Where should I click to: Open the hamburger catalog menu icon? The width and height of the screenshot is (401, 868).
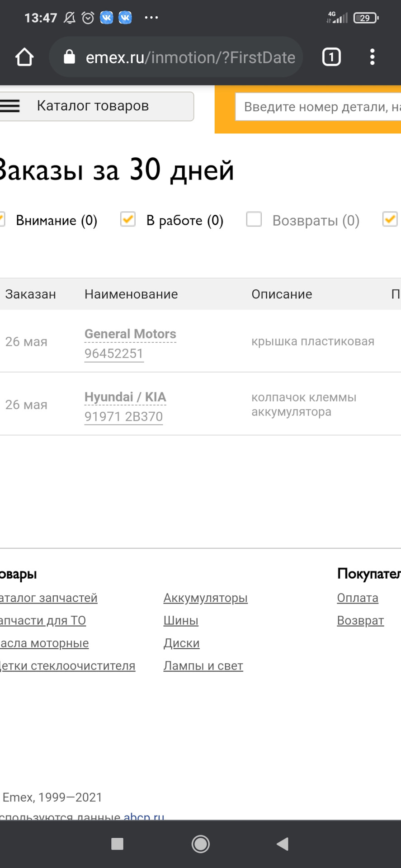point(10,106)
